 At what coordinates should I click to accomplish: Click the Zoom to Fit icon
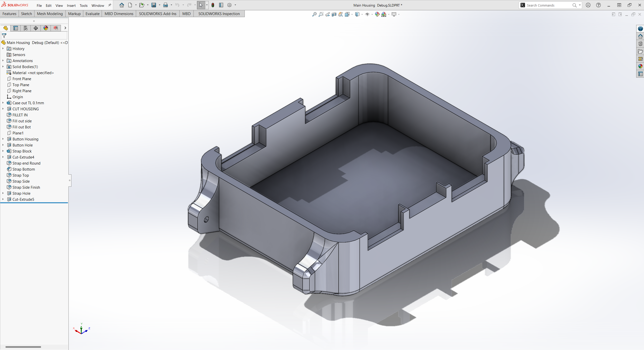pos(313,14)
